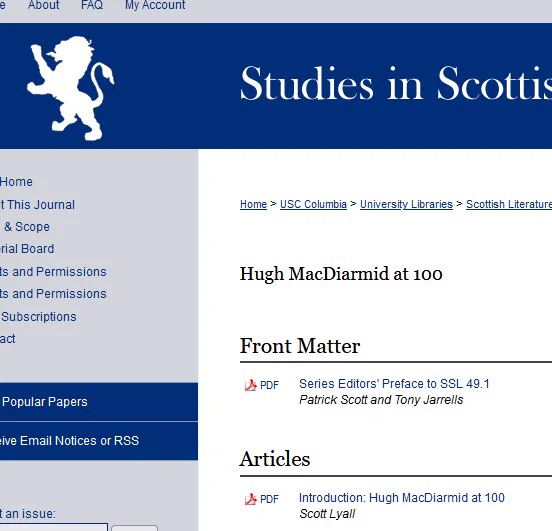The width and height of the screenshot is (552, 531).
Task: Click the Articles section heading
Action: click(x=275, y=459)
